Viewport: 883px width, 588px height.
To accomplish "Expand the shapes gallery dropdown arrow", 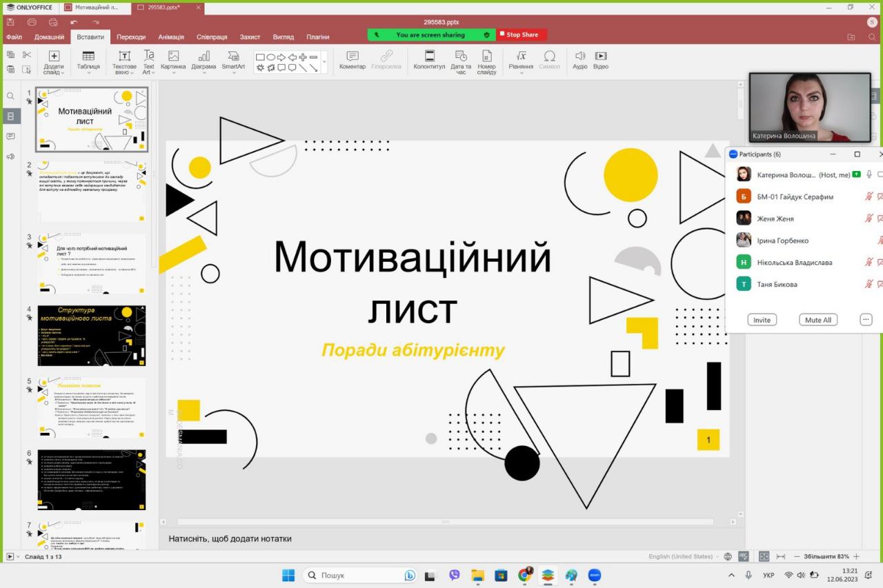I will pos(324,61).
